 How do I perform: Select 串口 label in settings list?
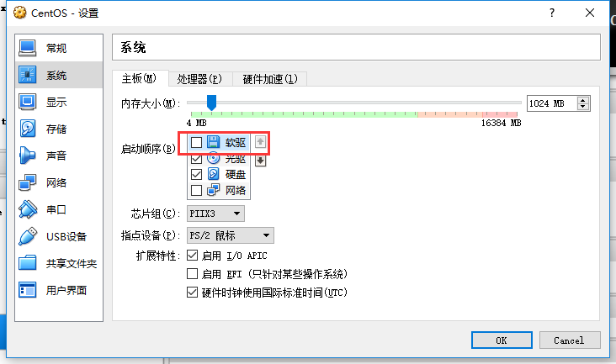56,209
